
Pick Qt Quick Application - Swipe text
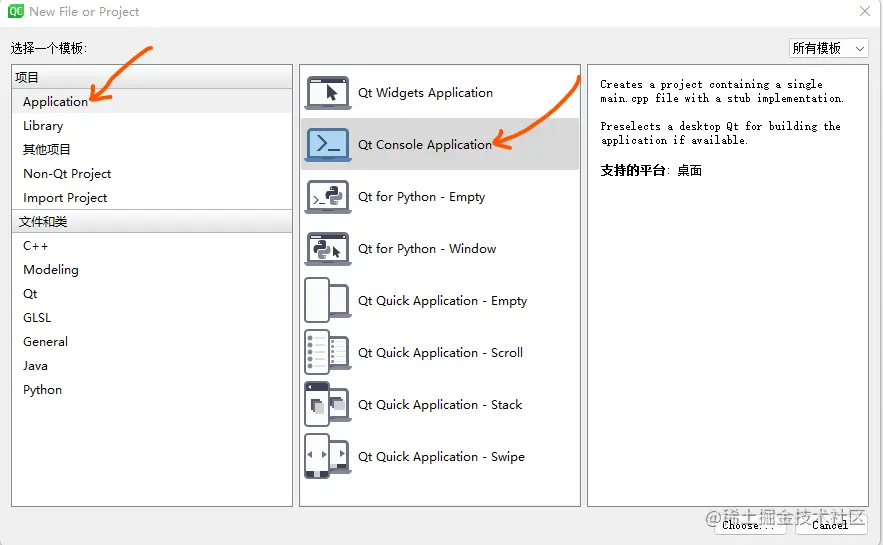pos(442,457)
